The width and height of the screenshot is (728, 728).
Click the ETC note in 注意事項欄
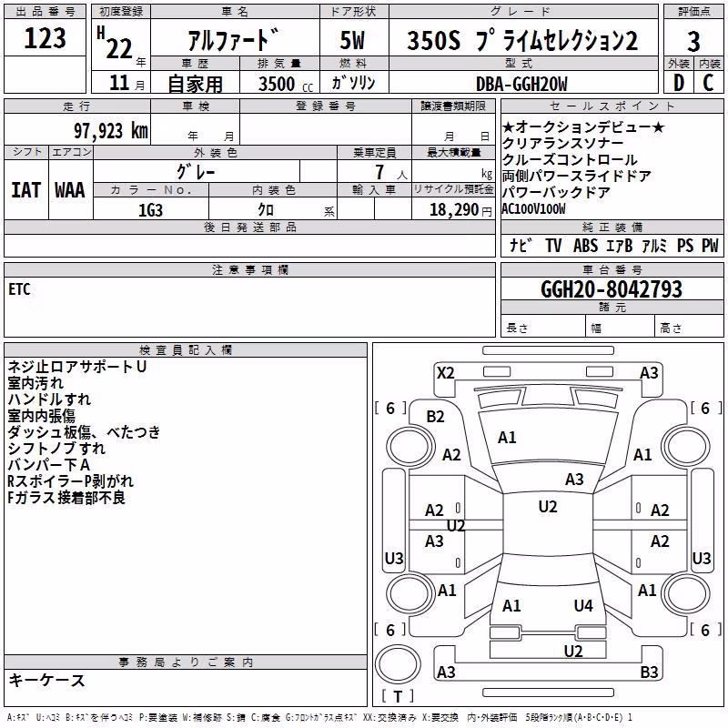[x=19, y=289]
